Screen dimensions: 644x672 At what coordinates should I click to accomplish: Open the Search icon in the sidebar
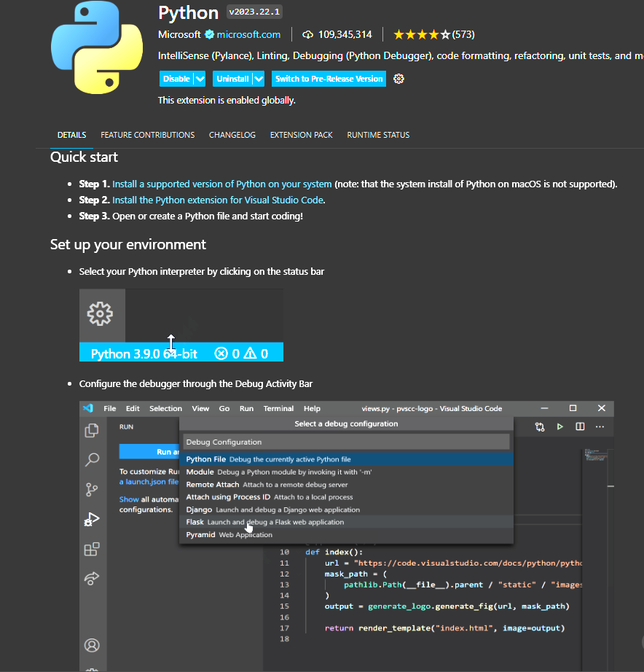click(x=92, y=460)
